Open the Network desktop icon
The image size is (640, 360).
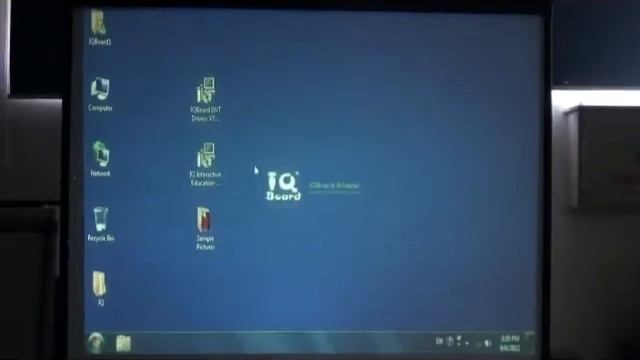coord(100,158)
